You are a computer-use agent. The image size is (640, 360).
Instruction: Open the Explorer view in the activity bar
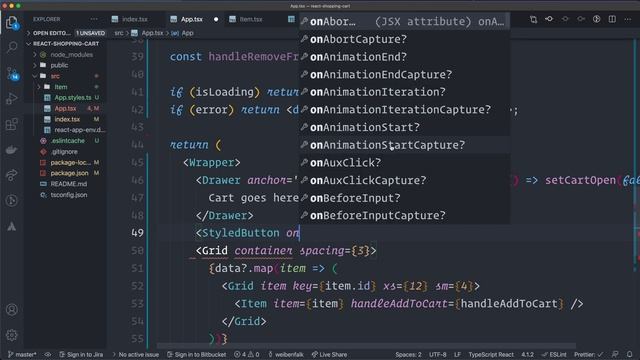pyautogui.click(x=12, y=22)
